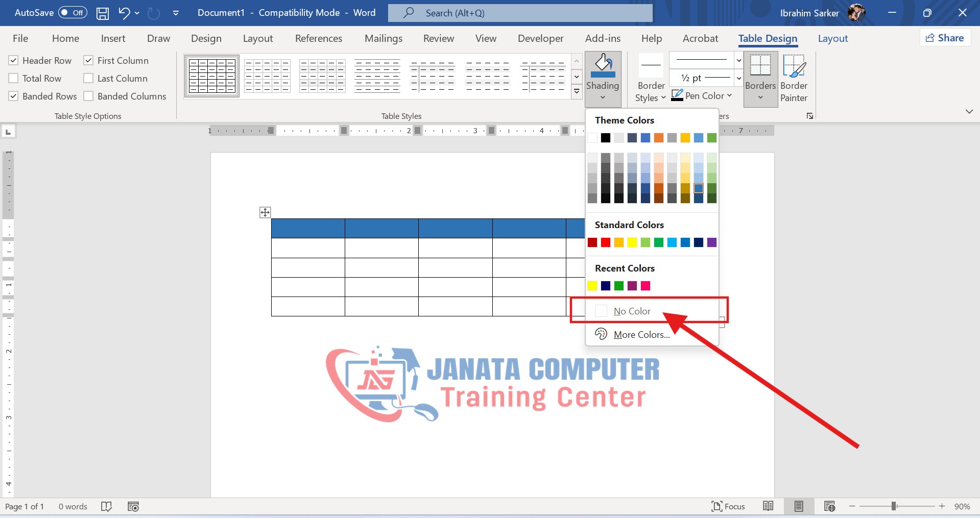The image size is (980, 518).
Task: Enable the Total Row checkbox
Action: 14,79
